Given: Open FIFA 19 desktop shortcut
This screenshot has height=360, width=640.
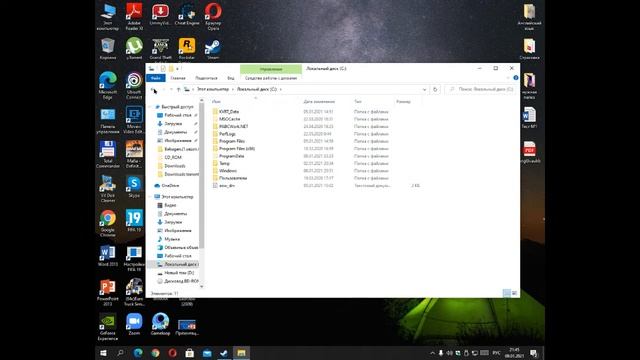Looking at the screenshot, I should [x=134, y=220].
